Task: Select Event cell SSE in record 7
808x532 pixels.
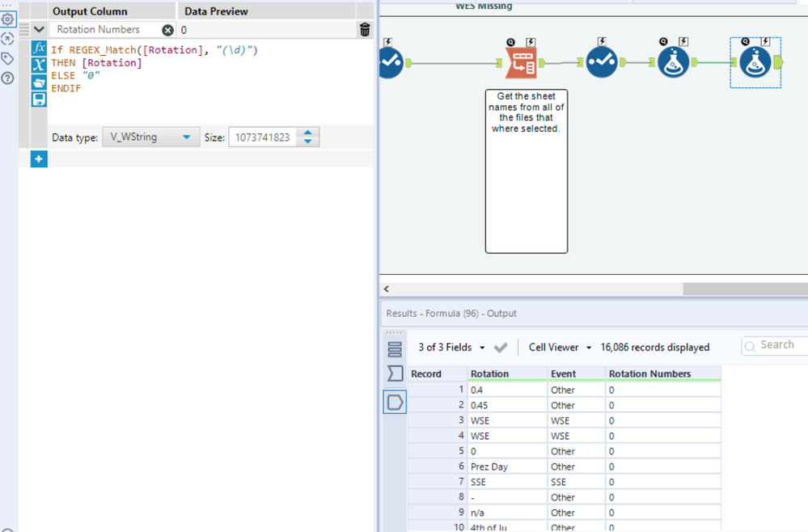Action: coord(577,482)
